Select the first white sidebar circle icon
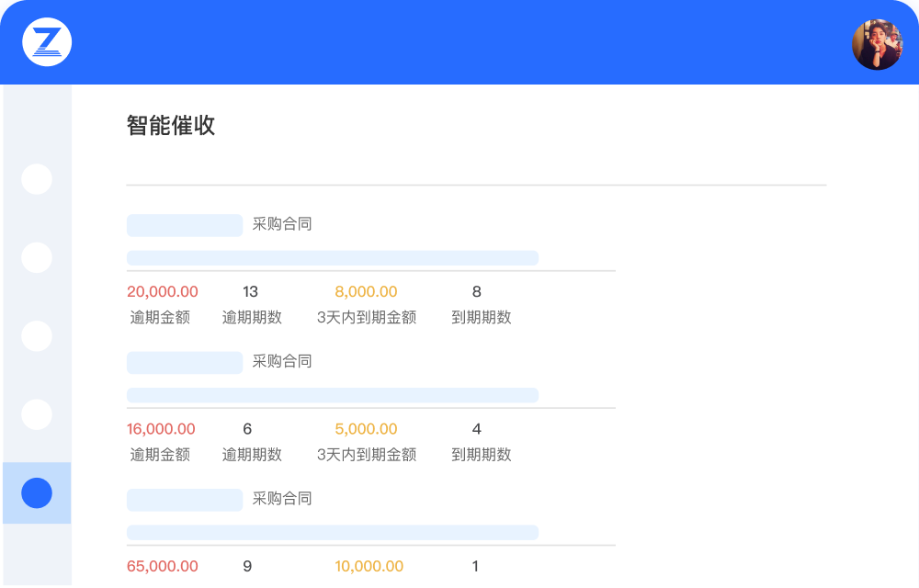This screenshot has height=588, width=919. coord(37,179)
